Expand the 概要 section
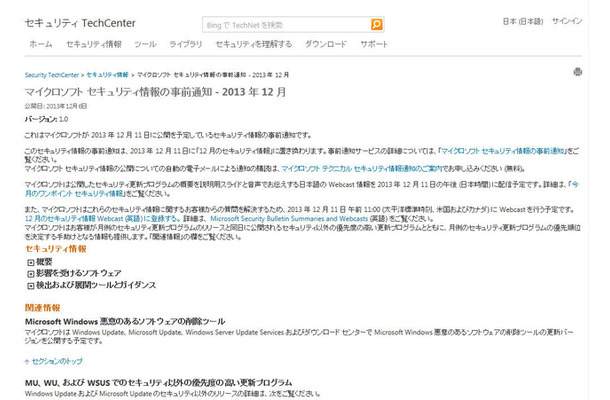Screen dimensions: 610x400 coord(31,263)
